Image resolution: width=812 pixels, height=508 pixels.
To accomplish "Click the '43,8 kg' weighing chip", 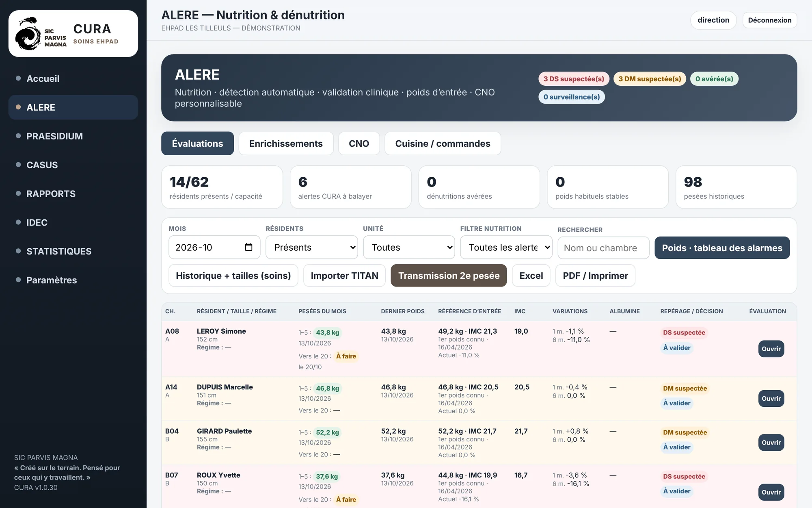I will click(x=327, y=333).
